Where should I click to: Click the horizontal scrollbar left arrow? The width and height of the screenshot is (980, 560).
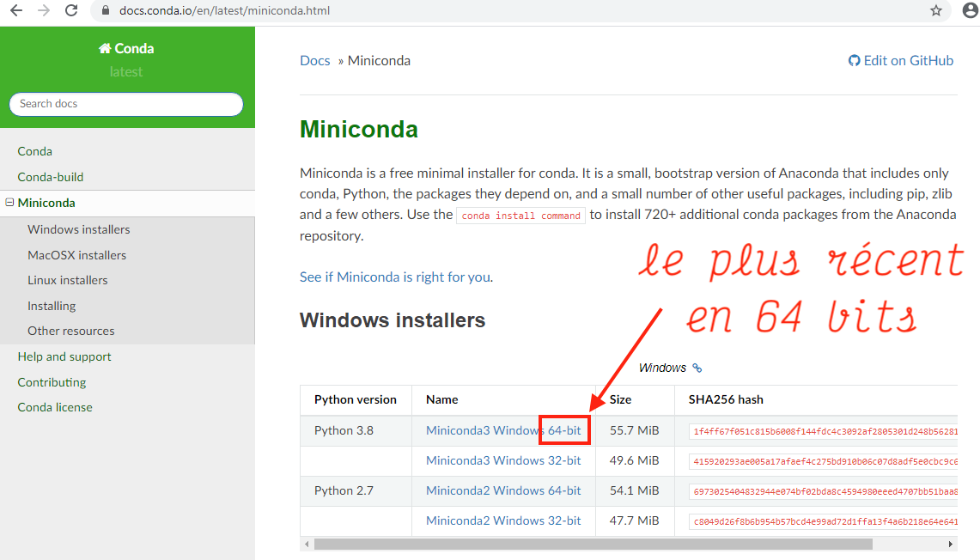click(x=307, y=545)
